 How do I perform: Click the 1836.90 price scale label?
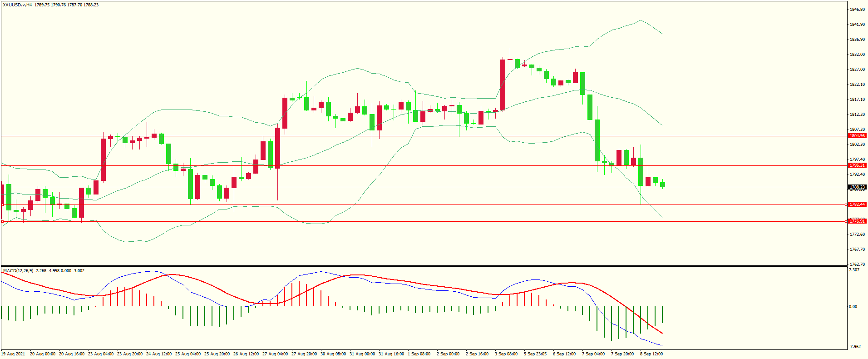[857, 40]
